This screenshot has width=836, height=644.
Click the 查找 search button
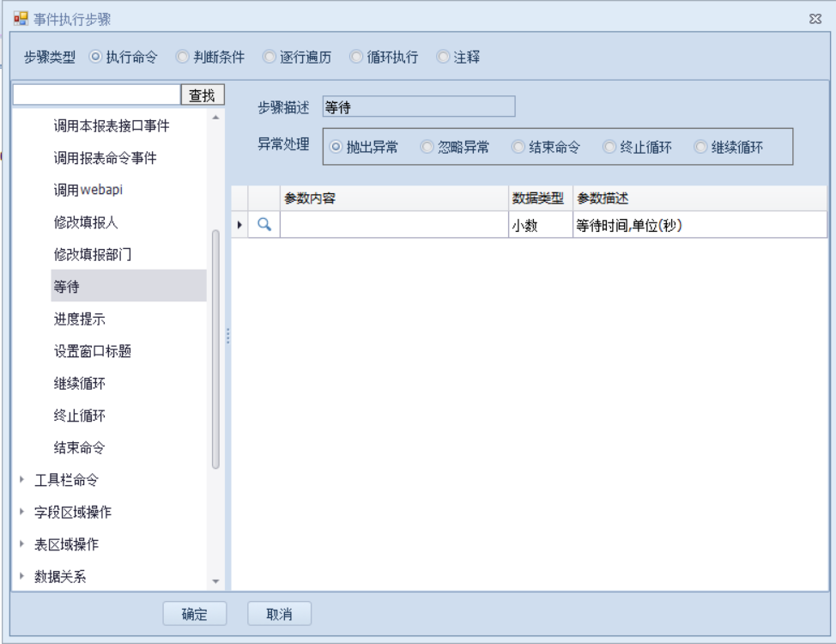click(x=202, y=95)
